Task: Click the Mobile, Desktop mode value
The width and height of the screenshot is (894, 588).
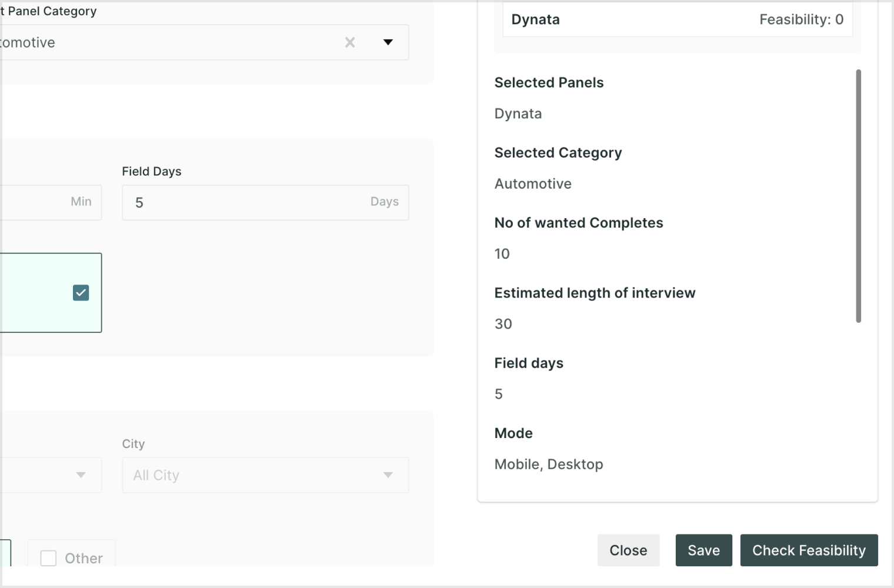Action: (x=549, y=465)
